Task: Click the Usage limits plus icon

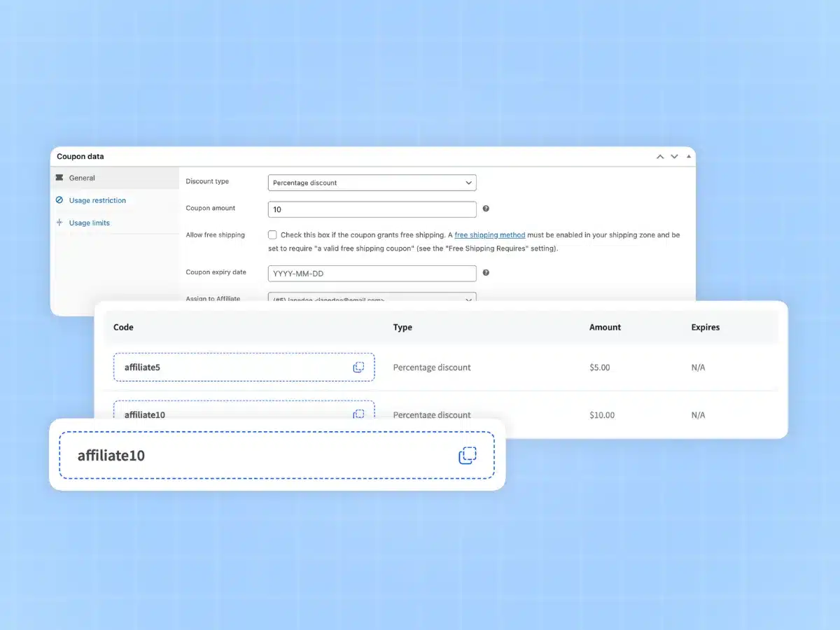Action: [x=59, y=223]
